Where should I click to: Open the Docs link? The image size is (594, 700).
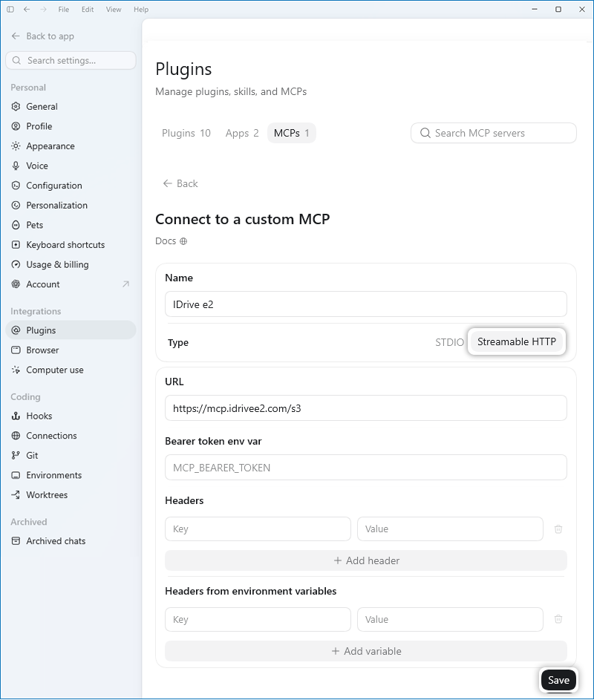coord(171,241)
